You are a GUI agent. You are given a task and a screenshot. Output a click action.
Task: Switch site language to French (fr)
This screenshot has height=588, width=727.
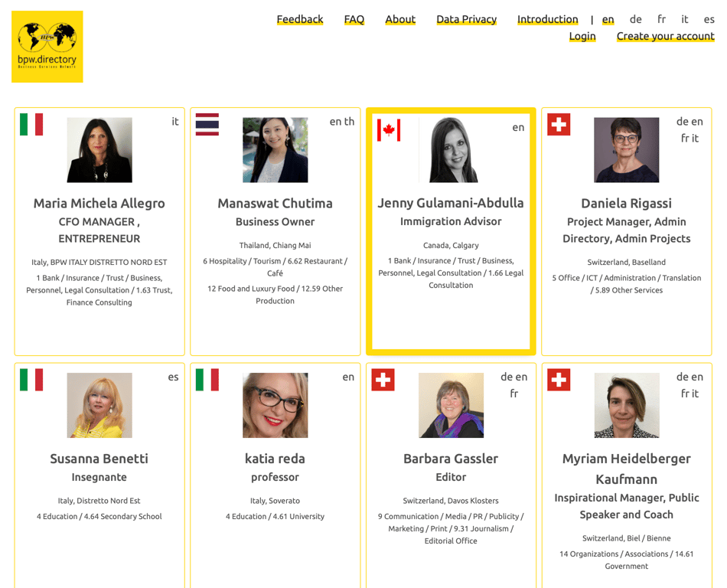(661, 19)
